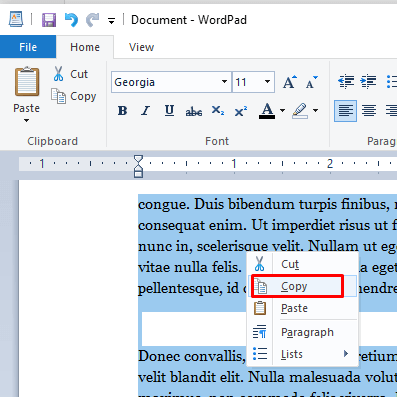Start a bulleted list from ribbon
Screen dimensions: 397x397
(391, 81)
